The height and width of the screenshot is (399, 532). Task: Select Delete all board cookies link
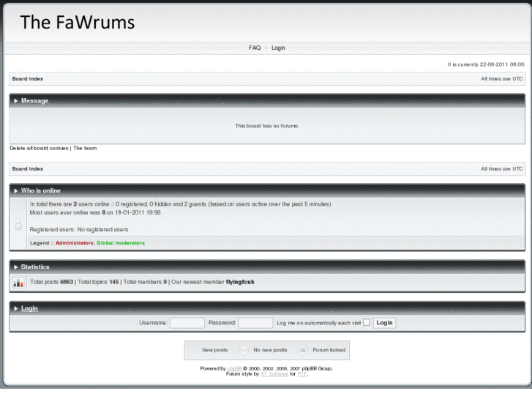(39, 148)
